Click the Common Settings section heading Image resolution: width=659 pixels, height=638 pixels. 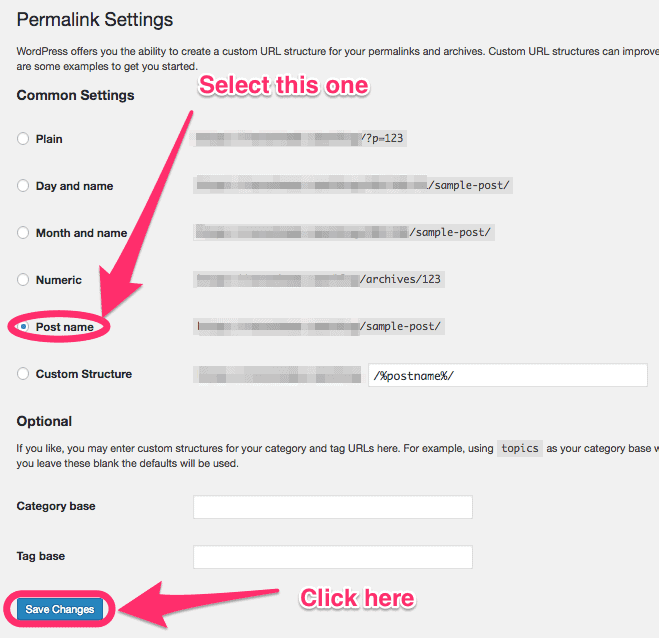pyautogui.click(x=75, y=95)
